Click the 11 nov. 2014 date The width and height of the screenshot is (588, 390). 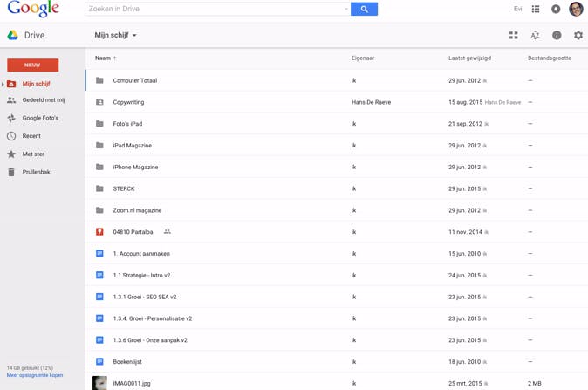(465, 232)
